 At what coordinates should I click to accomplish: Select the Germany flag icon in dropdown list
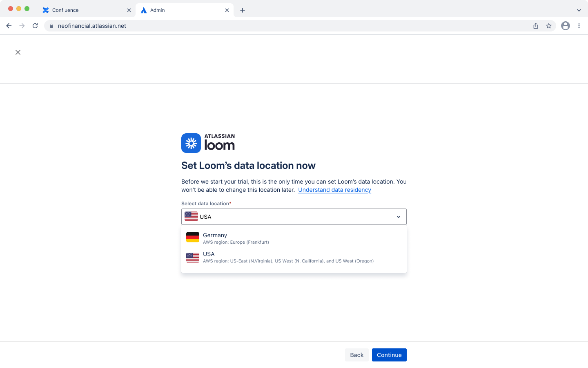pyautogui.click(x=193, y=237)
